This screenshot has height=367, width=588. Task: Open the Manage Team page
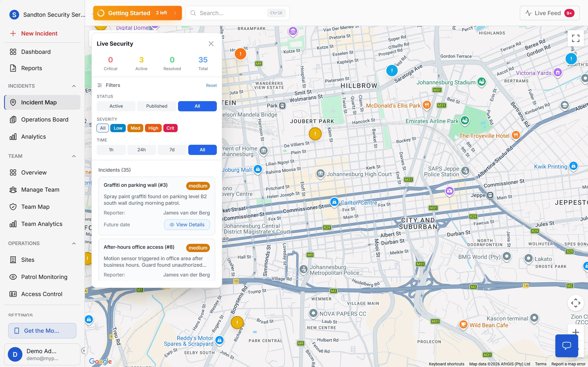click(40, 190)
